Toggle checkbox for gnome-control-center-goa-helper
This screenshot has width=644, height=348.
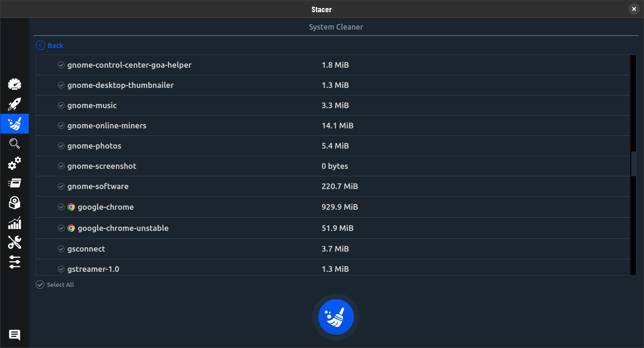pos(61,65)
